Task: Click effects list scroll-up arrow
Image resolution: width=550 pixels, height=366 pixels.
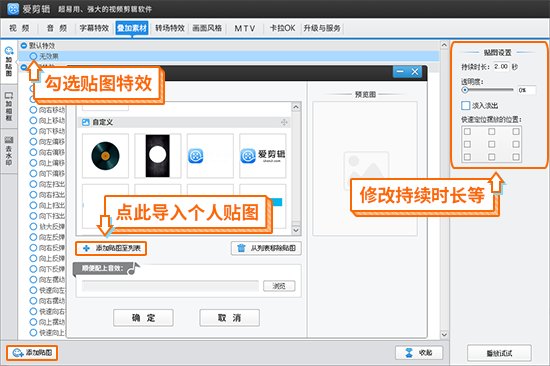Action: coord(444,45)
